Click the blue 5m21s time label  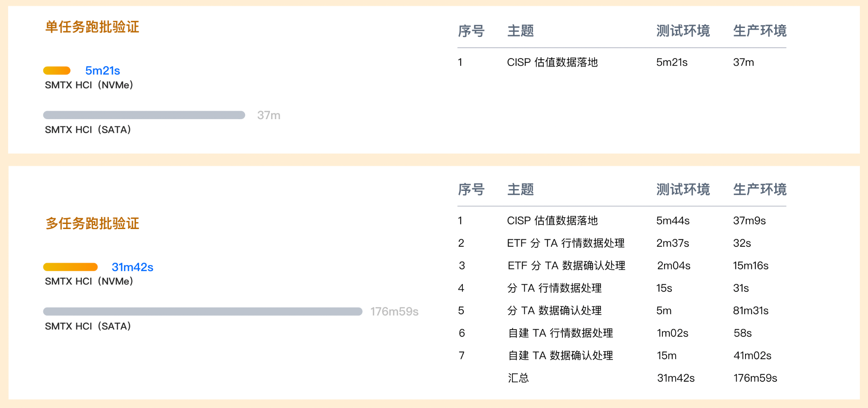tap(103, 70)
